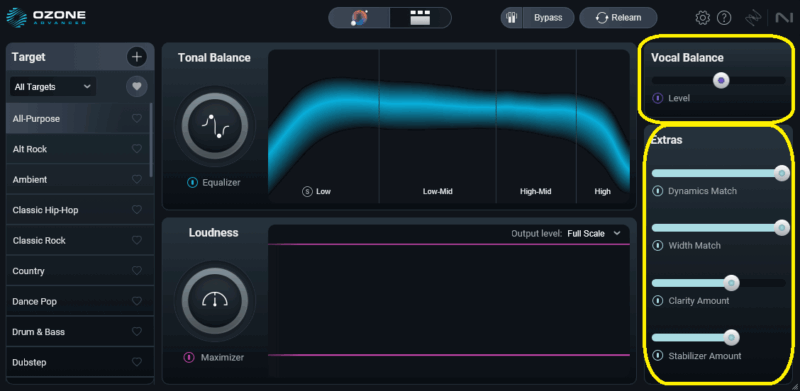Favorite the Dubstep target
800x391 pixels.
pos(137,362)
